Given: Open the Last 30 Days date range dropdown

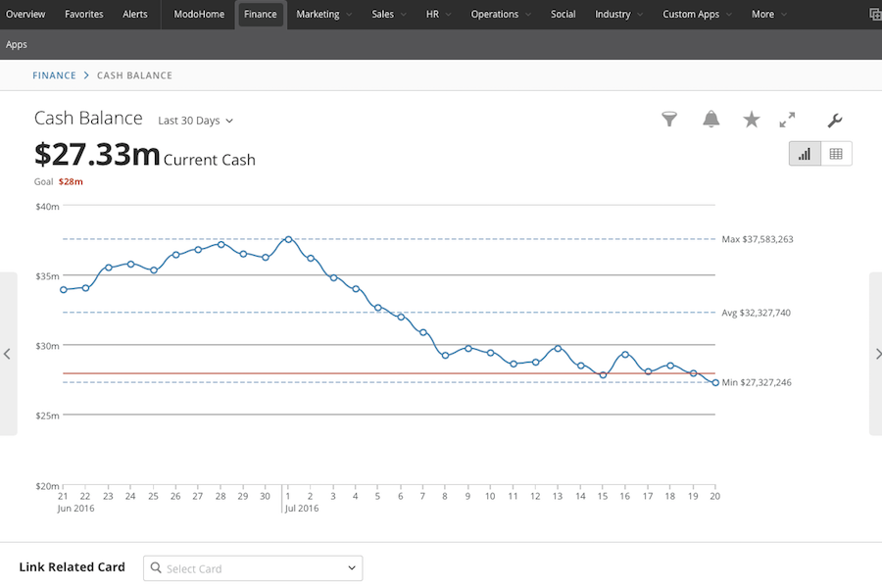Looking at the screenshot, I should (x=196, y=121).
